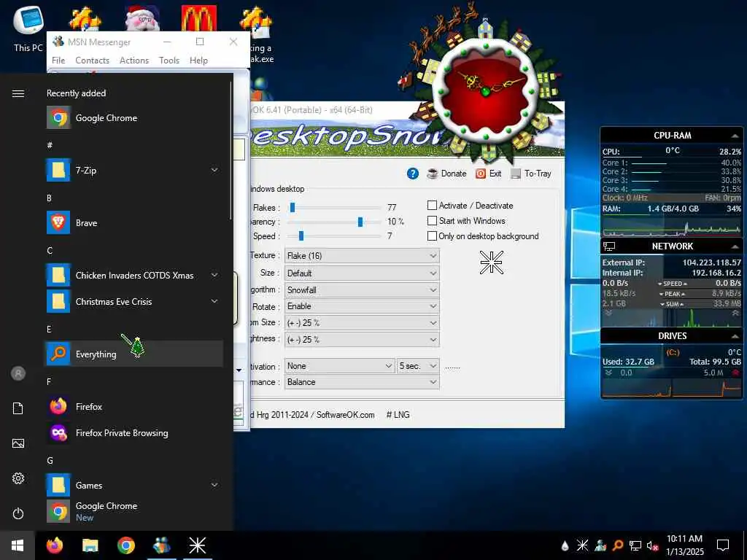Viewport: 747px width, 560px height.
Task: Click the Windows Start button
Action: coord(18,545)
